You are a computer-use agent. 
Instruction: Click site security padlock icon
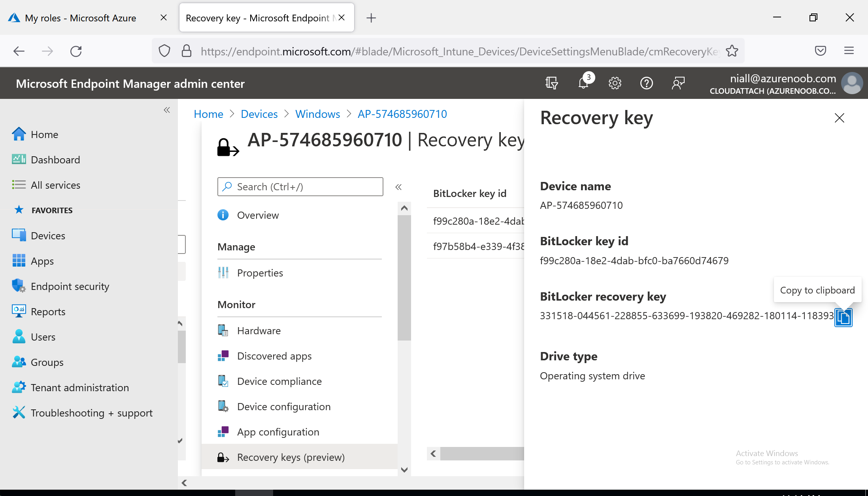187,51
